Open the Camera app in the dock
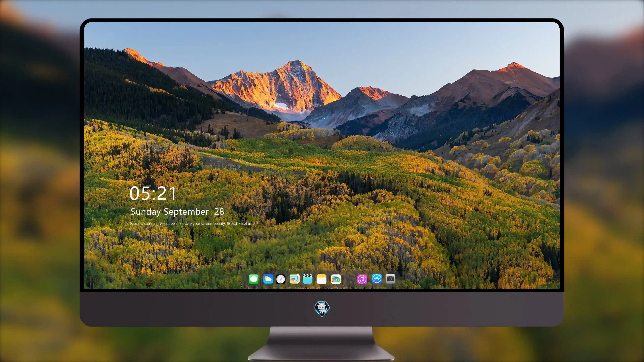 [x=390, y=279]
